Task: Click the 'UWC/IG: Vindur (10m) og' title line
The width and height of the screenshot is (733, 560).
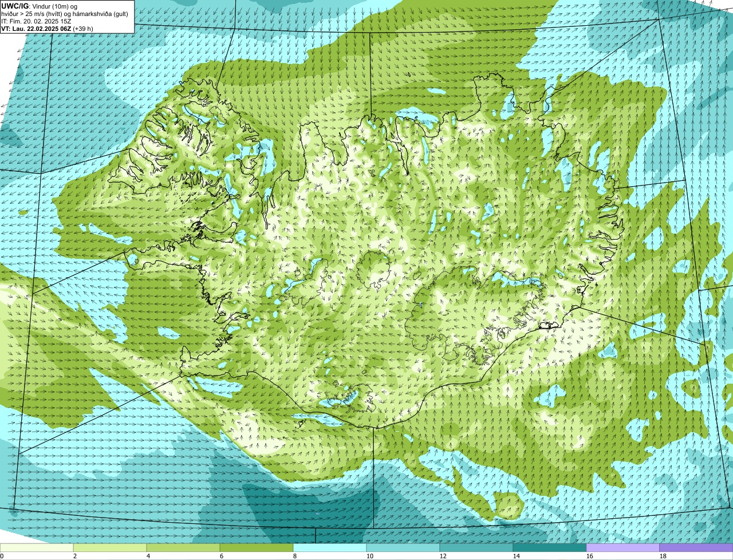Action: (40, 6)
